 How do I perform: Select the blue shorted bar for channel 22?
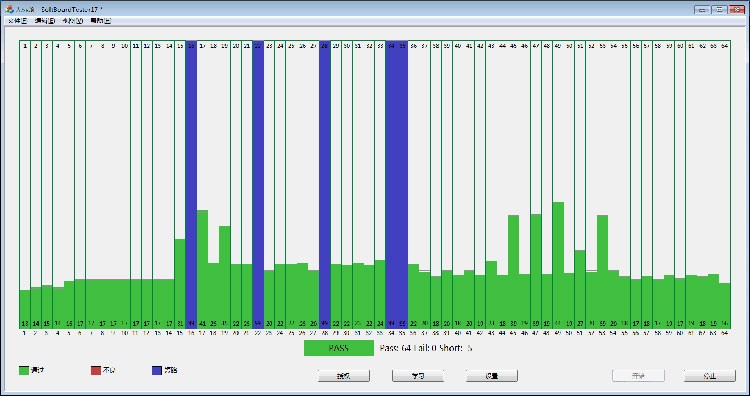coord(258,184)
